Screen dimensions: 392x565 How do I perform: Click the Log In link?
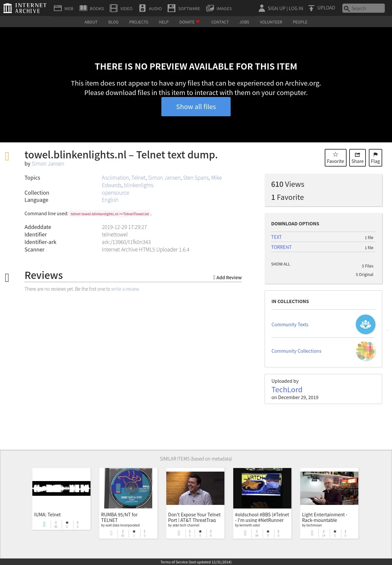296,8
